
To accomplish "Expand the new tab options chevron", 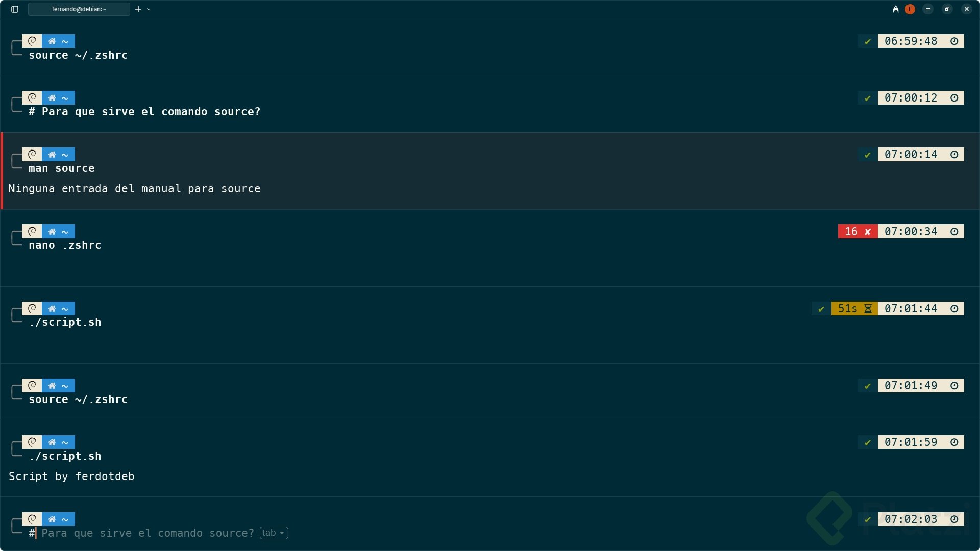I will 149,9.
